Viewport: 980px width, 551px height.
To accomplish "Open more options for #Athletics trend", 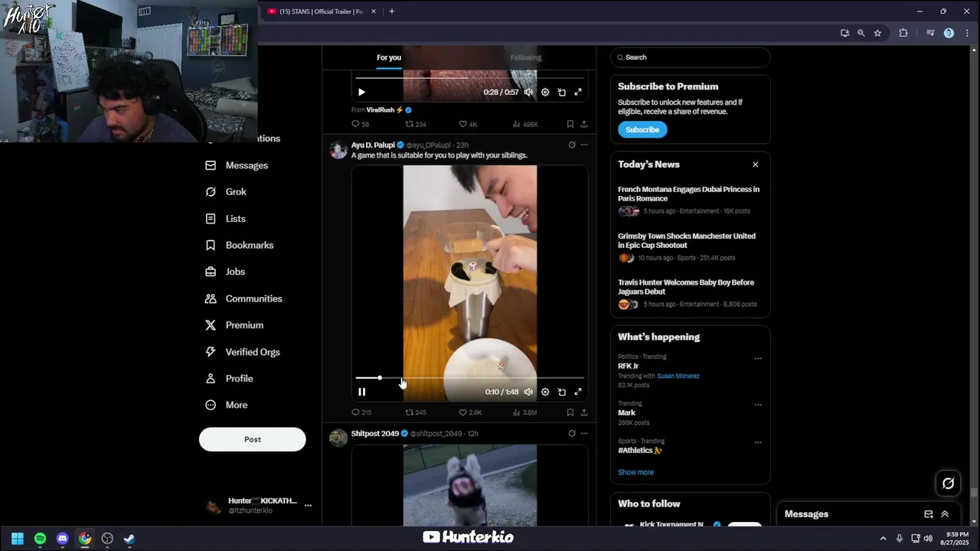I will [758, 442].
